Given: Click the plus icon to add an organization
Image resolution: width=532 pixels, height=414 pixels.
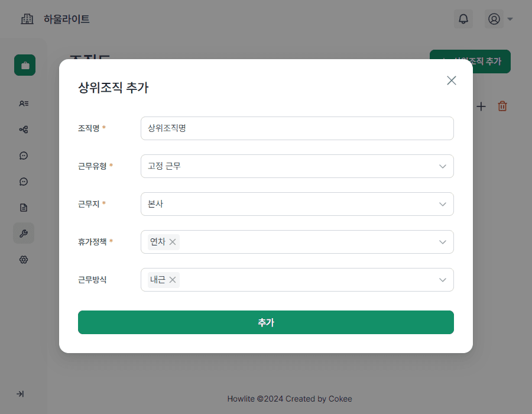Looking at the screenshot, I should coord(481,106).
